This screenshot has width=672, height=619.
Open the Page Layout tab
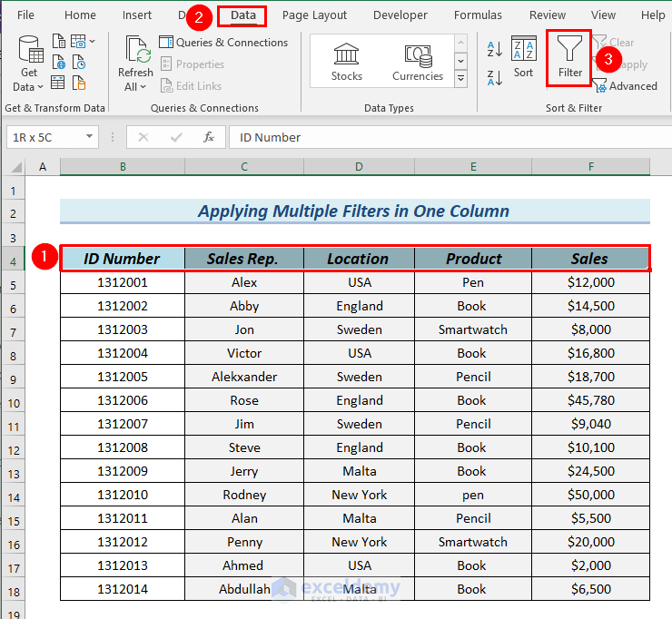point(314,15)
